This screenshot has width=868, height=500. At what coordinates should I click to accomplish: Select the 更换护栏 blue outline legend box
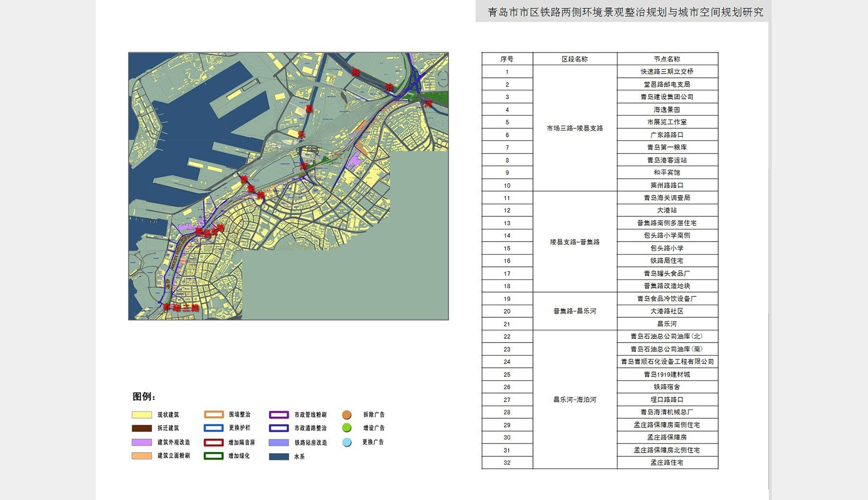[214, 428]
